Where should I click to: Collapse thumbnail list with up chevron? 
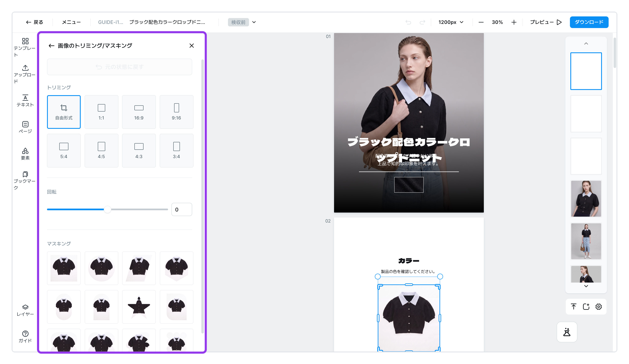(586, 44)
